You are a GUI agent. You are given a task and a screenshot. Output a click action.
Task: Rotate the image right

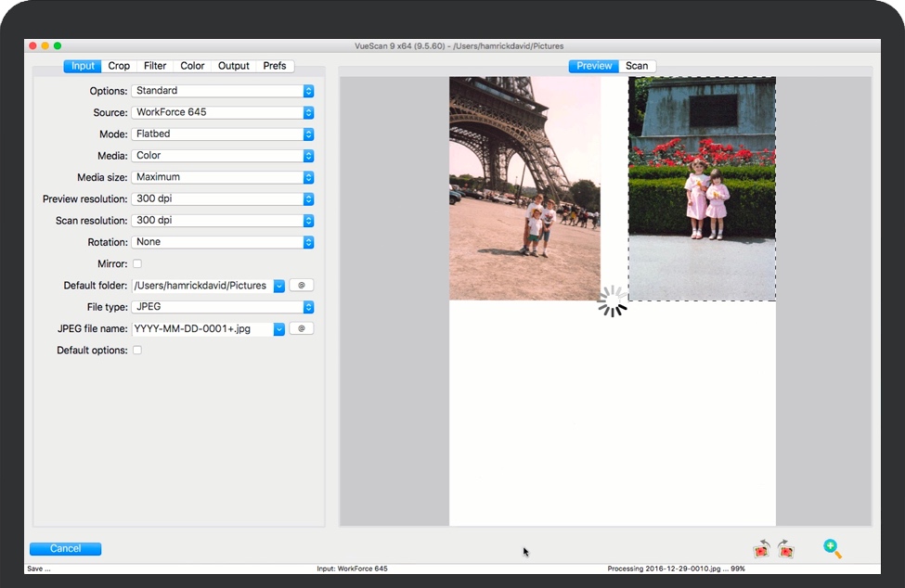click(x=785, y=548)
